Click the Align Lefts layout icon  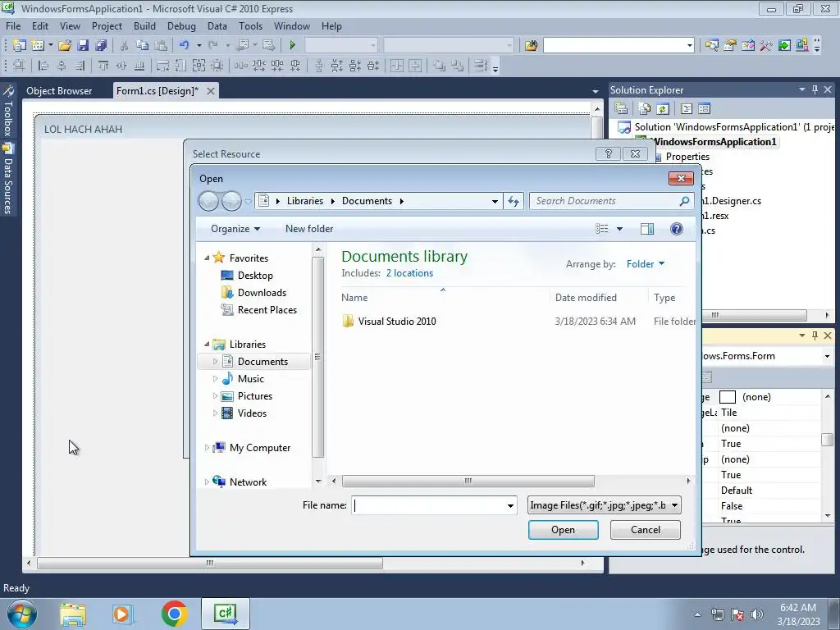pyautogui.click(x=43, y=66)
